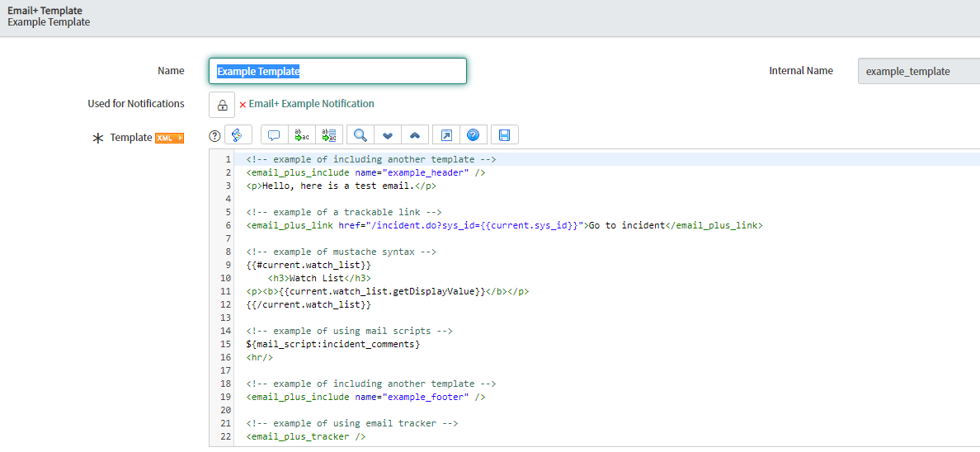The width and height of the screenshot is (980, 452).
Task: Click the '<hr/>' code line
Action: [259, 357]
